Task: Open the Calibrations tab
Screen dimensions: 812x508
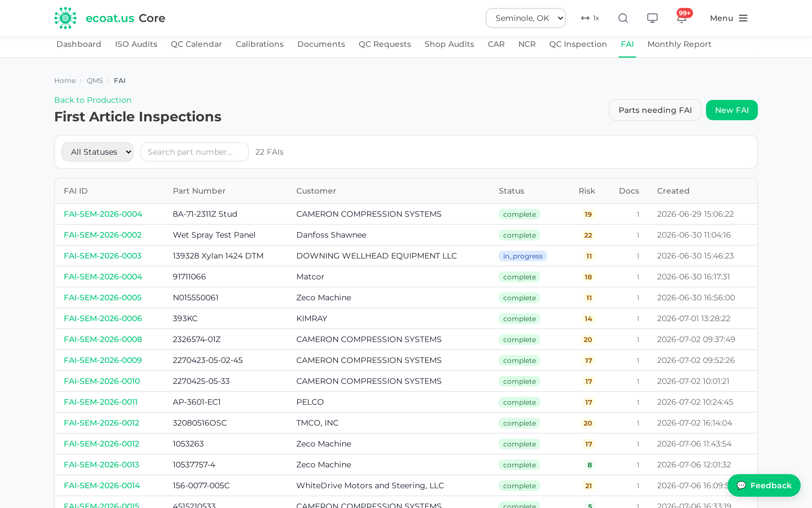Action: click(259, 44)
